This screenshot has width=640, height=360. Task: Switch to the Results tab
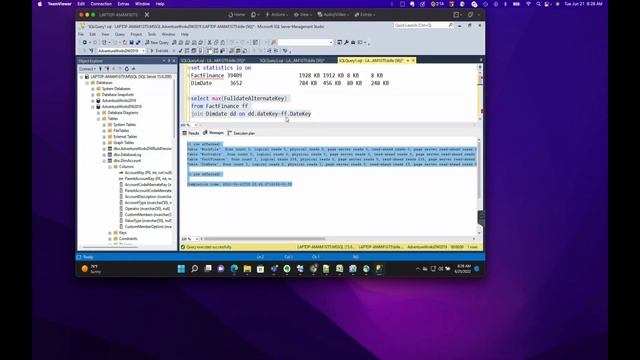191,133
